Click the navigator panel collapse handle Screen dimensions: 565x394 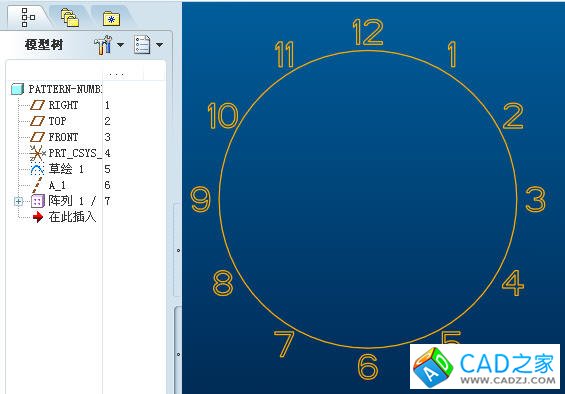pos(178,250)
